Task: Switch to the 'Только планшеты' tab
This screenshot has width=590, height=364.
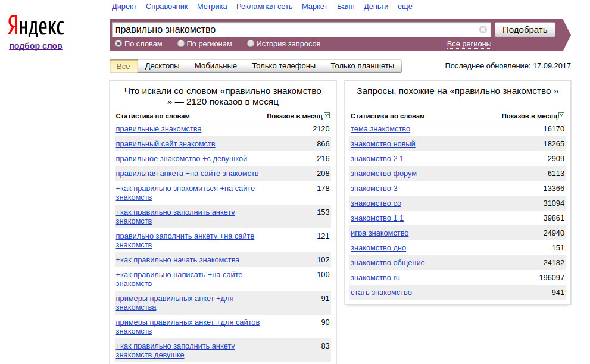Action: (x=363, y=66)
